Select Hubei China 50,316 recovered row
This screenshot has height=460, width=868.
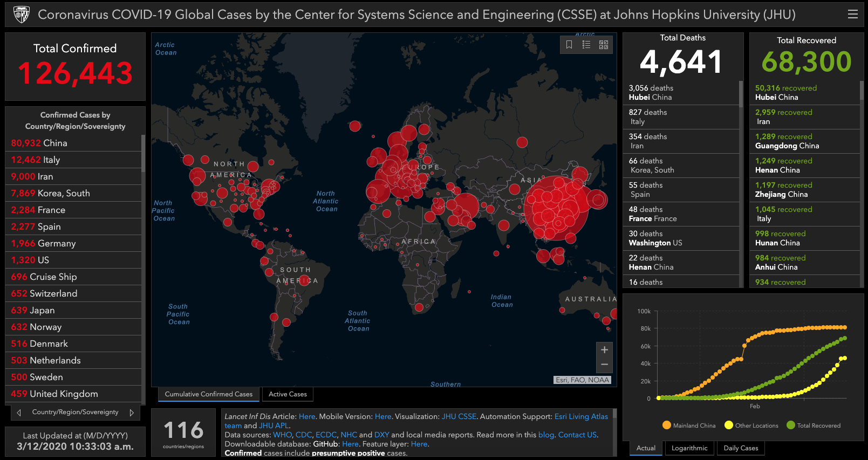804,93
